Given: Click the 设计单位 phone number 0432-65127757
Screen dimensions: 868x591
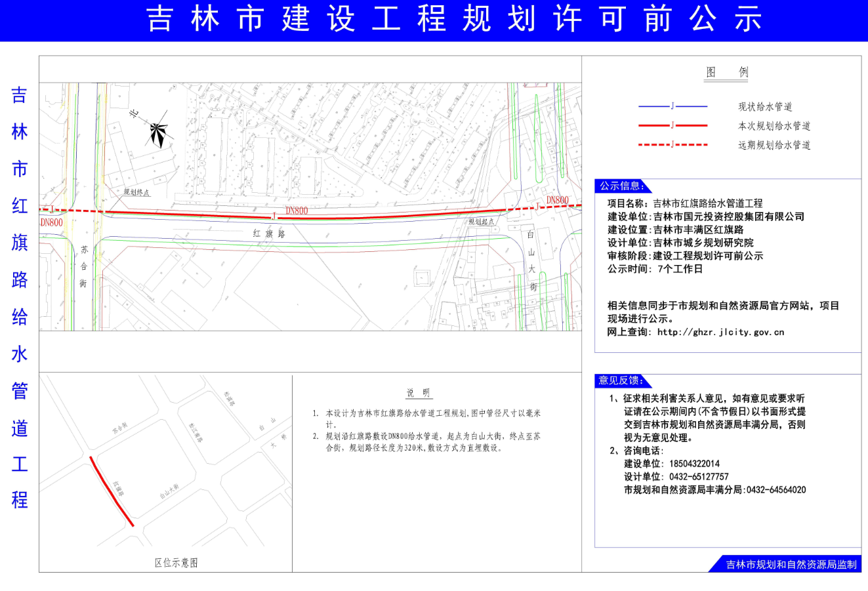Looking at the screenshot, I should pyautogui.click(x=699, y=477).
